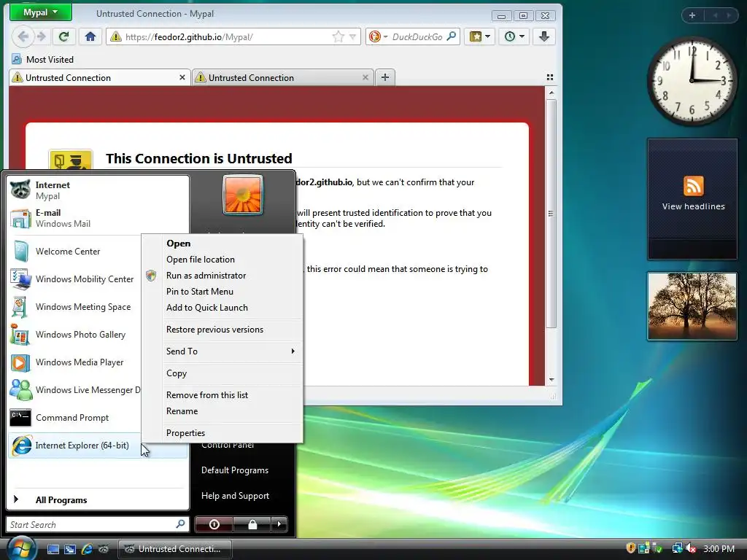Click Switch between windows Quick Launch icon
747x560 pixels.
pyautogui.click(x=70, y=549)
